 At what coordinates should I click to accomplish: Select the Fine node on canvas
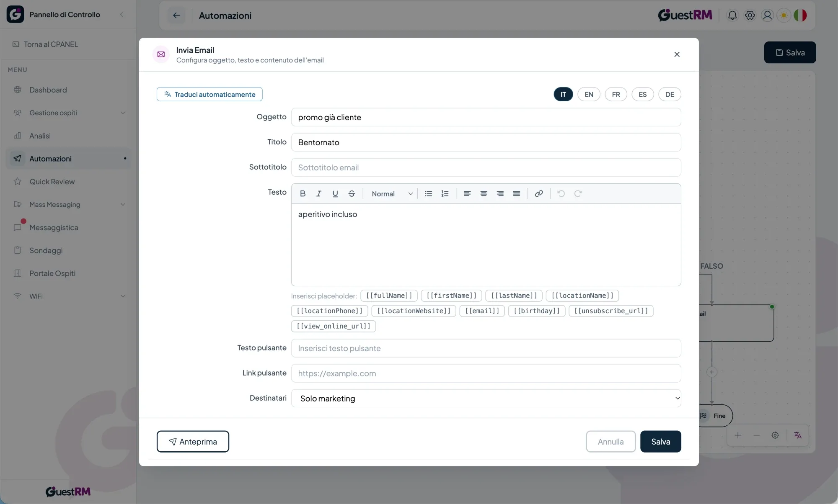click(x=716, y=416)
